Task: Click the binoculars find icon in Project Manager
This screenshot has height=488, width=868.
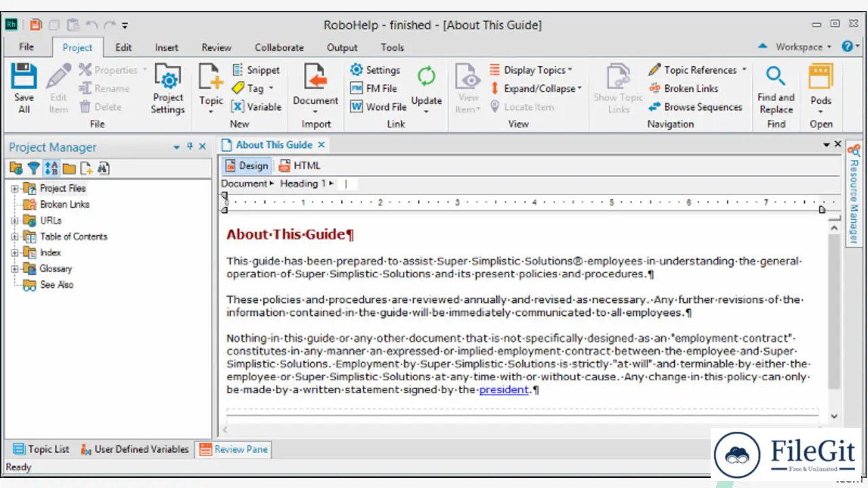Action: [x=103, y=168]
